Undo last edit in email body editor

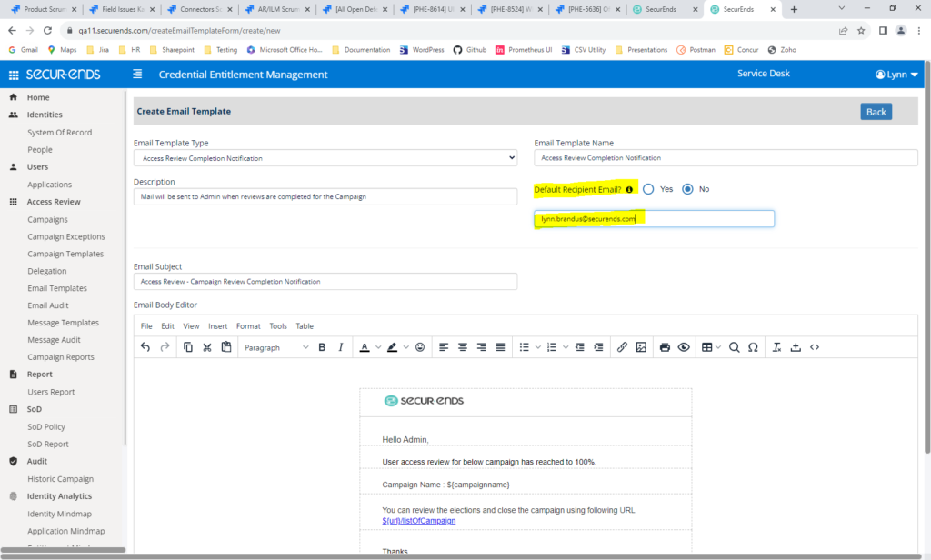145,347
